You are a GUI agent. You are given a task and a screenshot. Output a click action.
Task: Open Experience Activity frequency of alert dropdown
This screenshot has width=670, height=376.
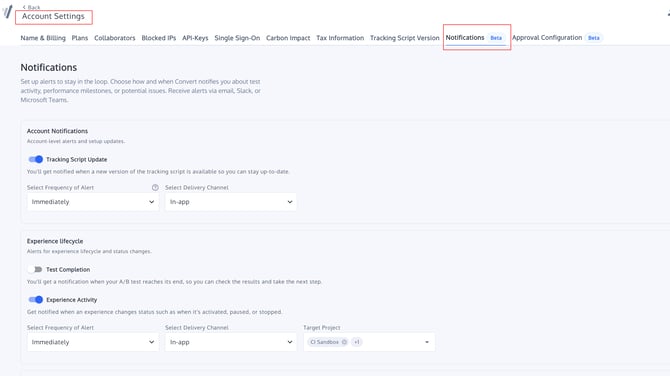(93, 342)
